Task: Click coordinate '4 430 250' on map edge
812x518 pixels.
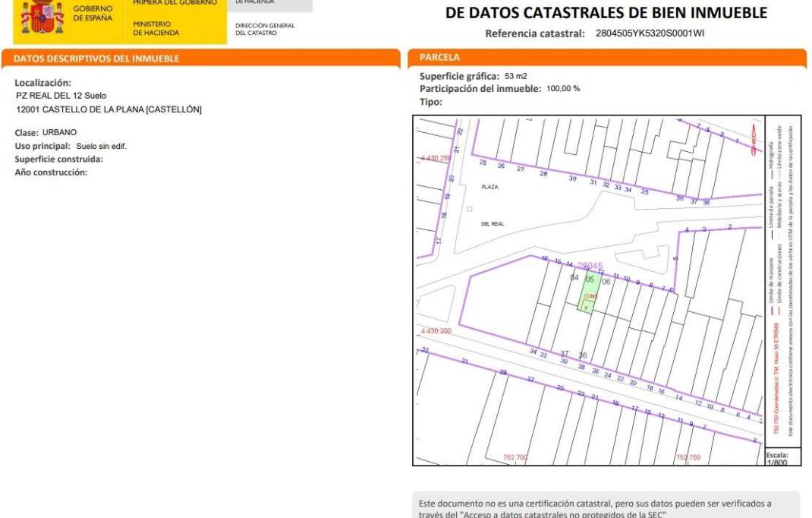Action: pos(436,158)
